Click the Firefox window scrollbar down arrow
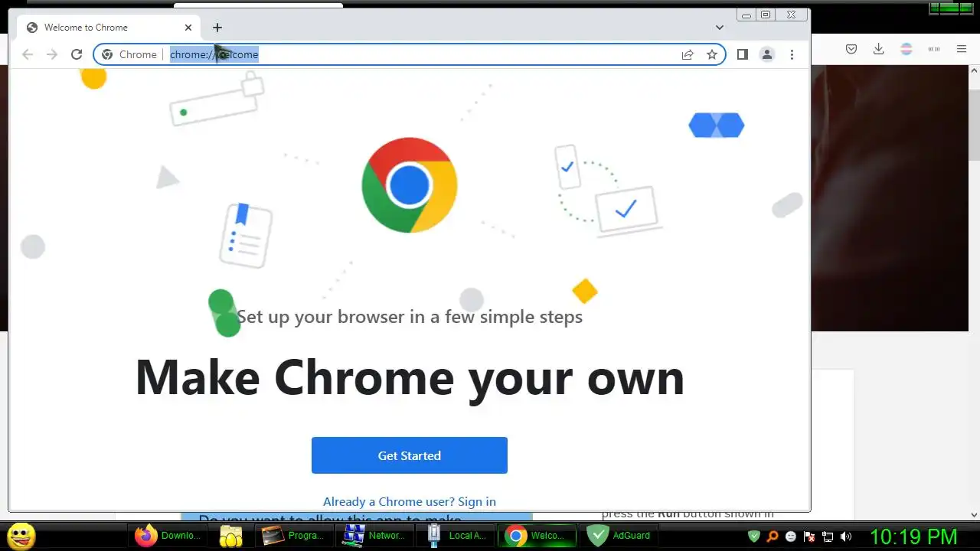 click(975, 515)
